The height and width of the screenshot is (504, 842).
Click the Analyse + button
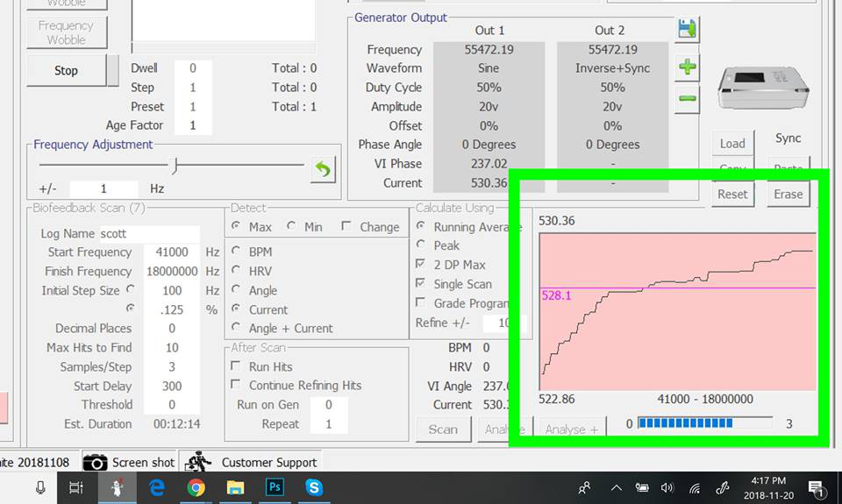click(572, 429)
